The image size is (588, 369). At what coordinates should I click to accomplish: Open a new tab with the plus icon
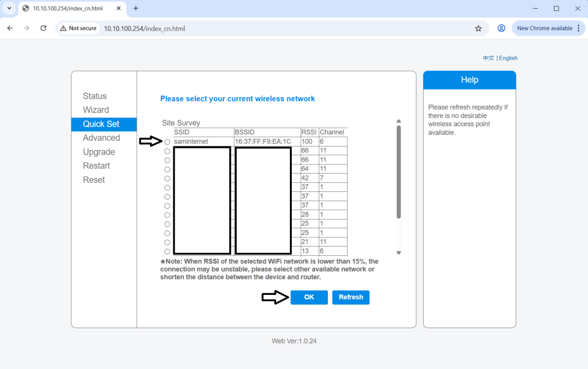pos(136,9)
